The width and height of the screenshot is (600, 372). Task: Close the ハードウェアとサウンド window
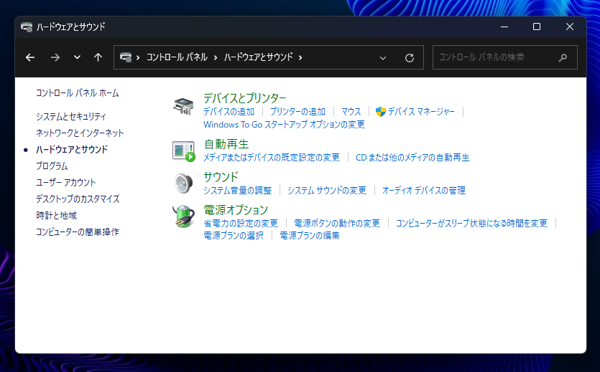tap(569, 27)
